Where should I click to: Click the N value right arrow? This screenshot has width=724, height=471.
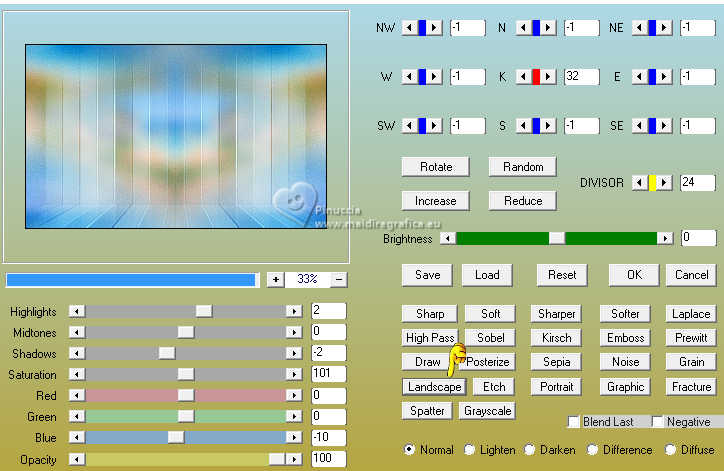(548, 28)
